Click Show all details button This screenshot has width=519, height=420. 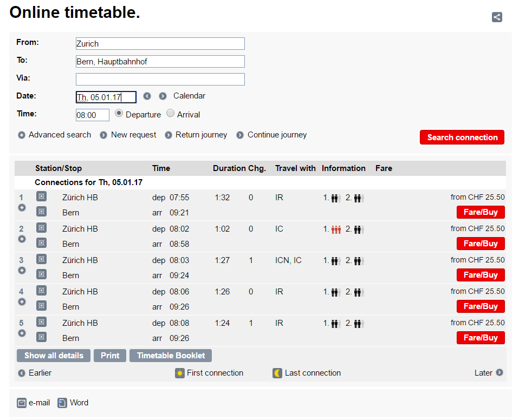[54, 356]
